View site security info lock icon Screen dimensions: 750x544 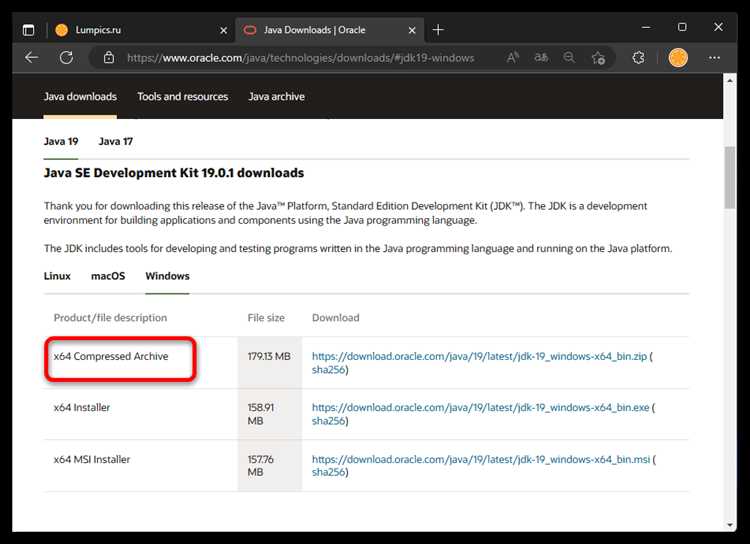click(x=109, y=58)
